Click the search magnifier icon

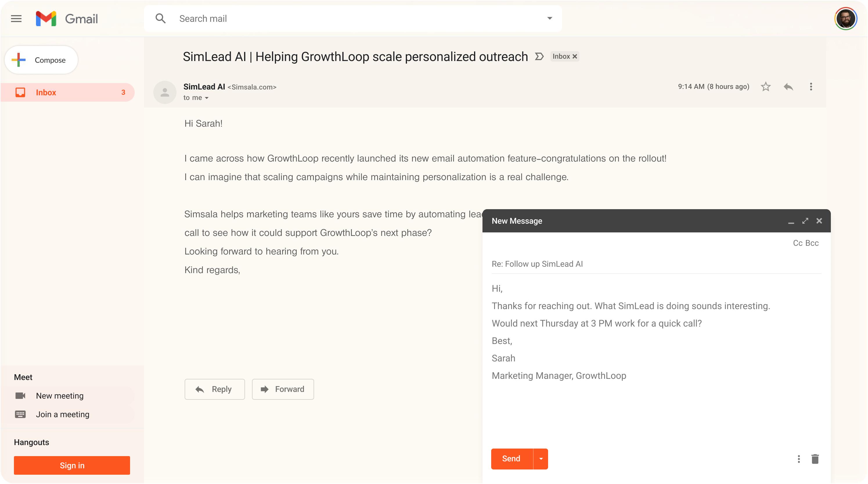pyautogui.click(x=160, y=19)
